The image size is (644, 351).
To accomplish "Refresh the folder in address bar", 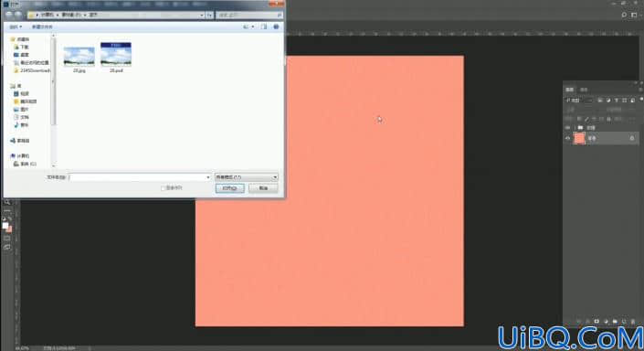I will tap(209, 15).
